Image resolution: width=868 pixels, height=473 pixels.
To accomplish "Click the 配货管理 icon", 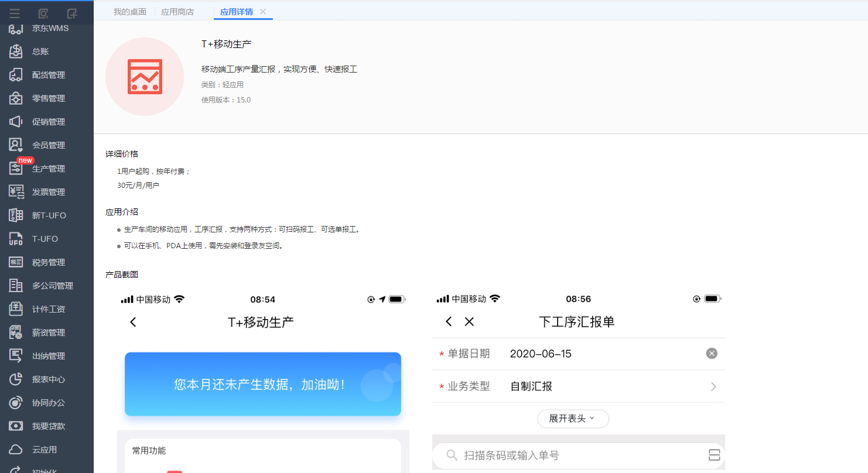I will [16, 75].
